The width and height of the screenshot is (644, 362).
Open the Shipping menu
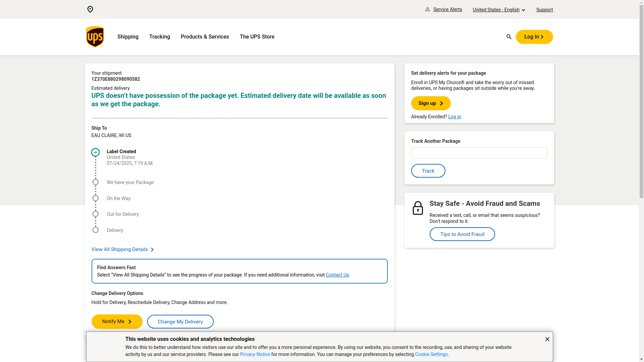[128, 37]
